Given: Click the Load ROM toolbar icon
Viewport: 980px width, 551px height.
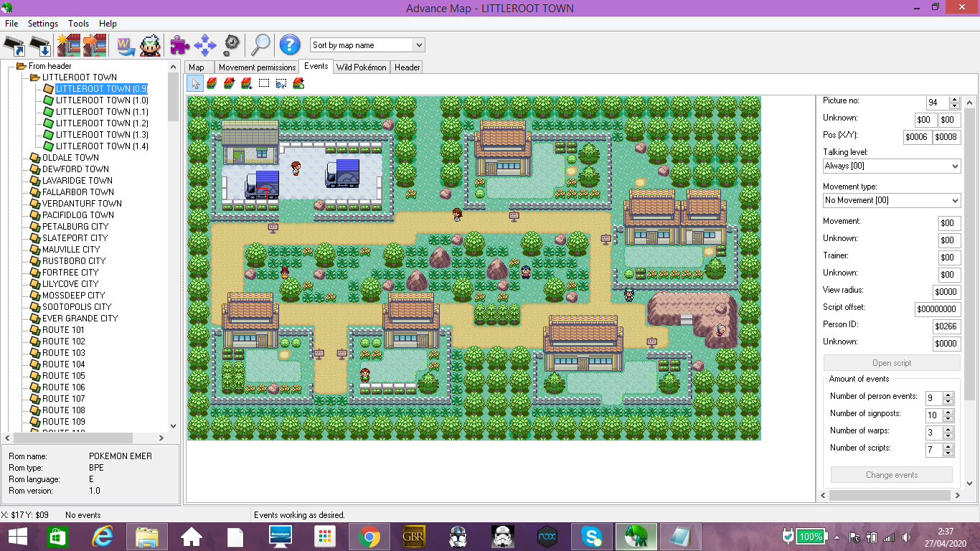Looking at the screenshot, I should [x=14, y=45].
